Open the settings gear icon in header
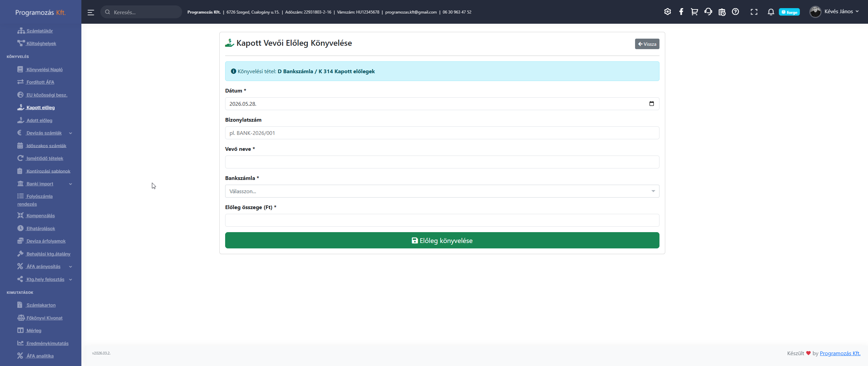Image resolution: width=868 pixels, height=366 pixels. [667, 12]
